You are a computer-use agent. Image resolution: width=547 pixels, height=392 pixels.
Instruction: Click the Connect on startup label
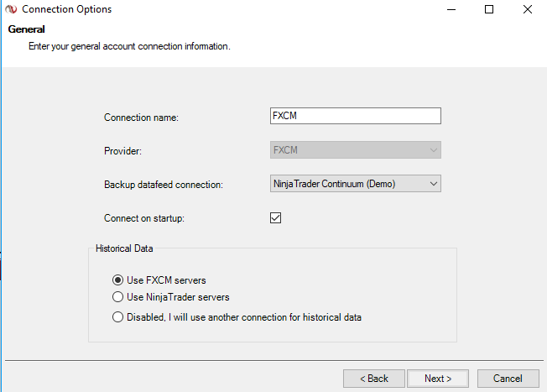click(x=143, y=218)
